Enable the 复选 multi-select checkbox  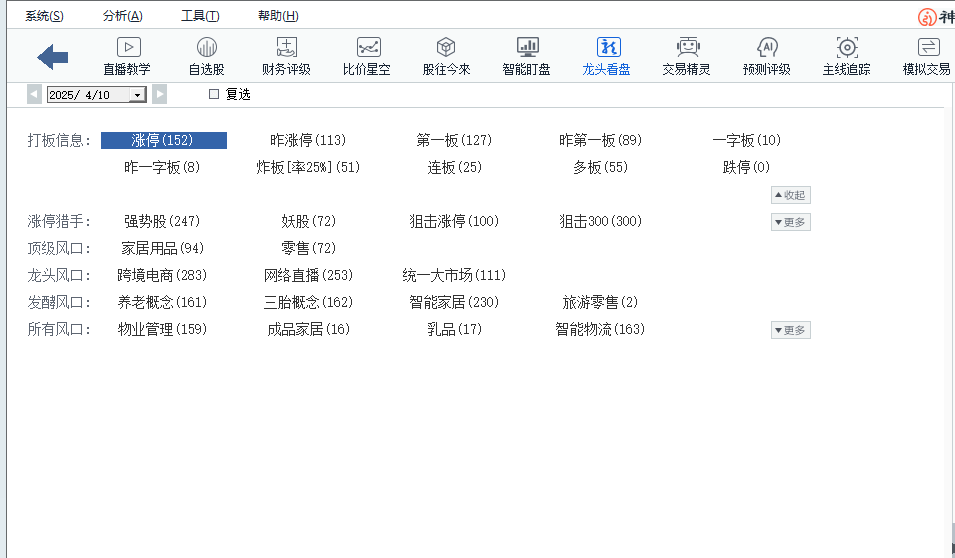coord(213,94)
